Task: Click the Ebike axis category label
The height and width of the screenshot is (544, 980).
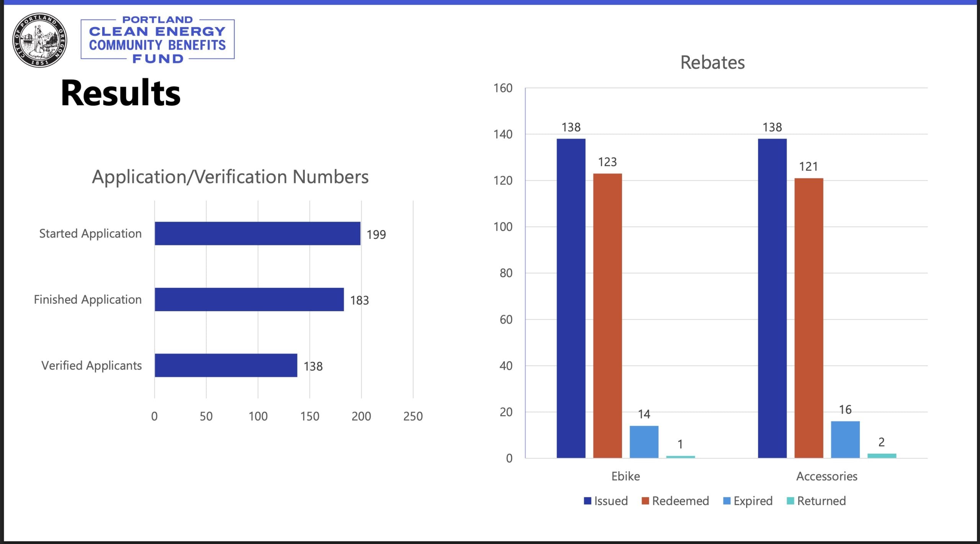Action: (x=626, y=476)
